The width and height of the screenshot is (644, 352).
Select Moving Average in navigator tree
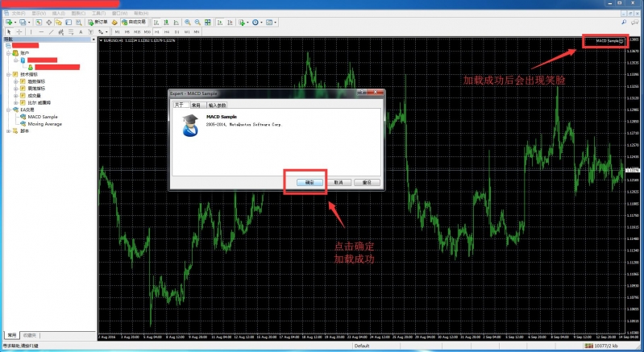[x=44, y=124]
